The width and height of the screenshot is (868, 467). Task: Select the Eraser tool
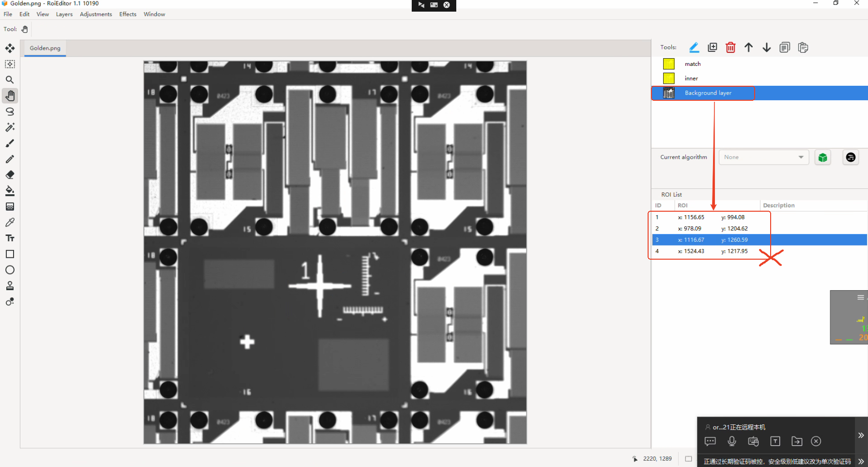click(10, 175)
